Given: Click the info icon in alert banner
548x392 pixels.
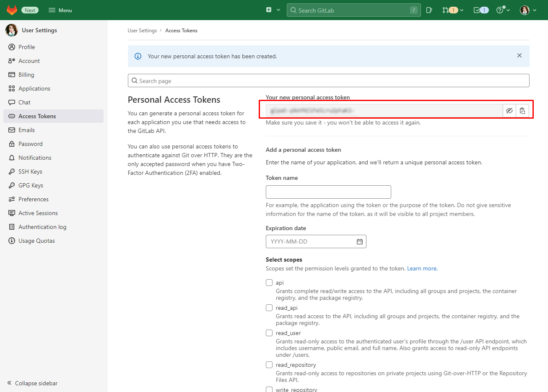Looking at the screenshot, I should click(138, 56).
